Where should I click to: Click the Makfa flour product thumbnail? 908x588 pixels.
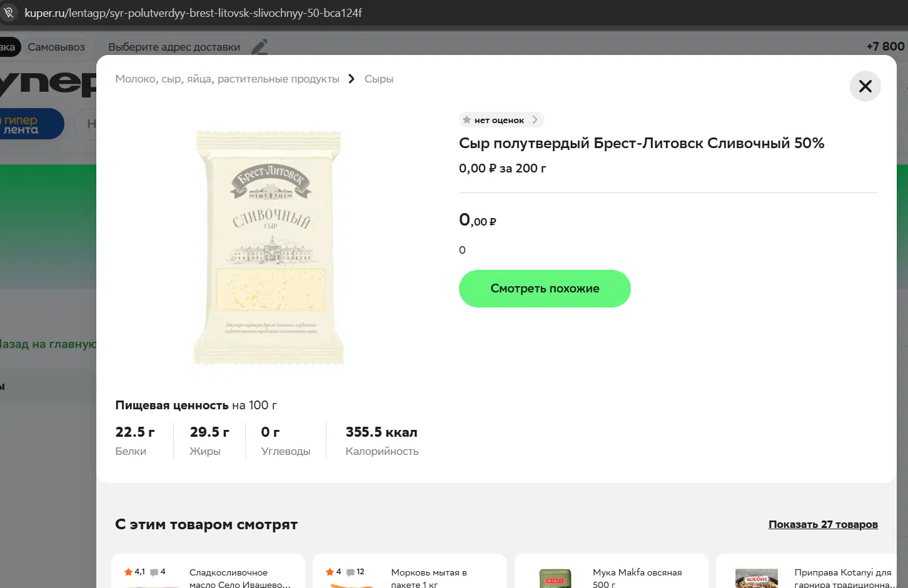point(555,578)
